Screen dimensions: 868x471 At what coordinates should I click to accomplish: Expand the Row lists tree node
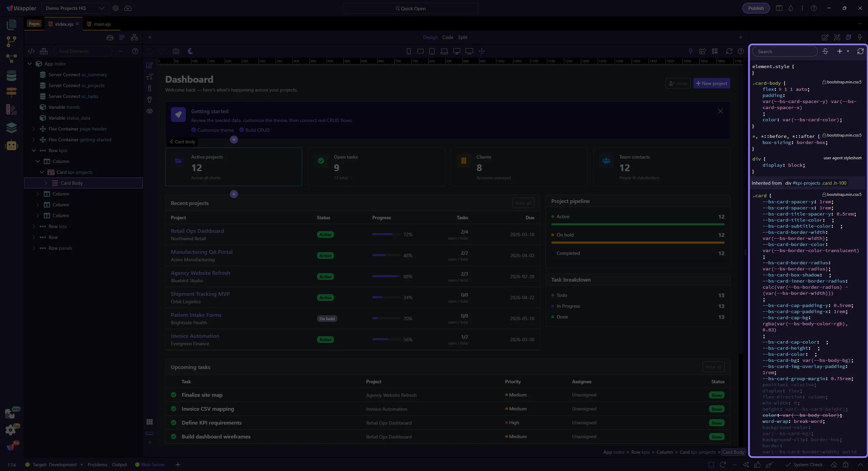[x=34, y=226]
